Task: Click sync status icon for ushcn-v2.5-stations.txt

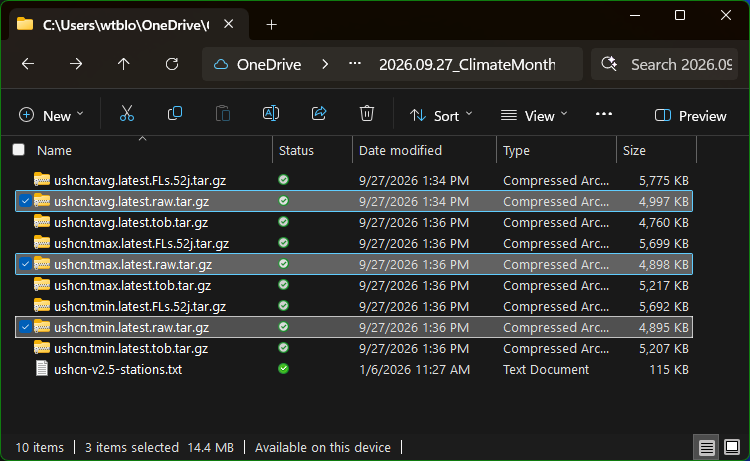Action: (283, 369)
